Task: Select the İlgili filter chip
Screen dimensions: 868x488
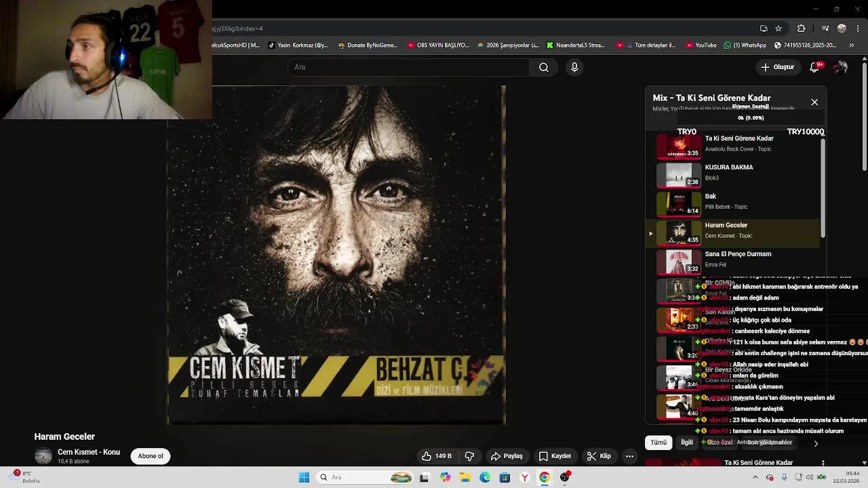Action: [x=687, y=443]
